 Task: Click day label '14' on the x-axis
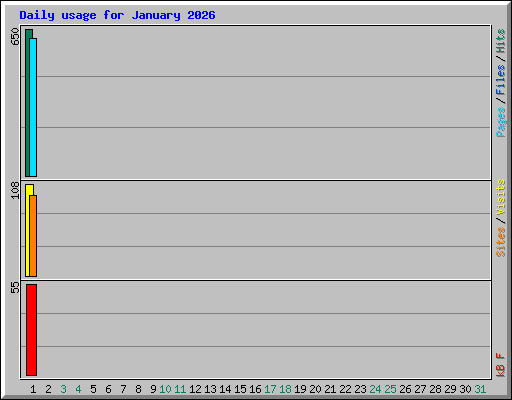pos(225,389)
